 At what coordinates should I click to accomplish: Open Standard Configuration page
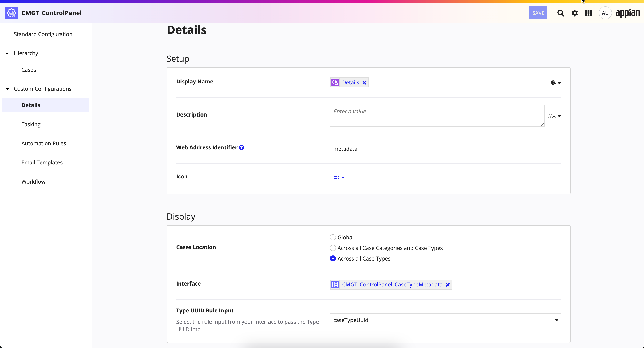[x=43, y=34]
